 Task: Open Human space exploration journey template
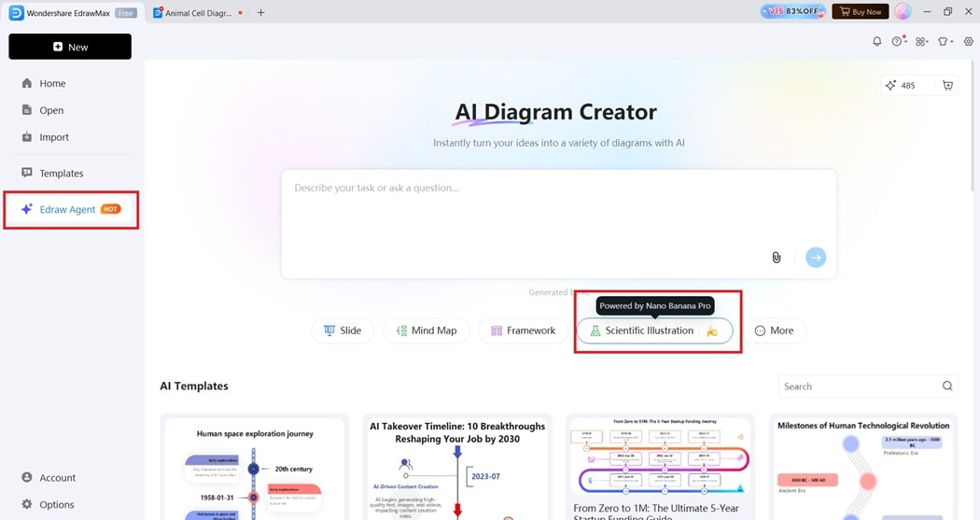point(255,467)
